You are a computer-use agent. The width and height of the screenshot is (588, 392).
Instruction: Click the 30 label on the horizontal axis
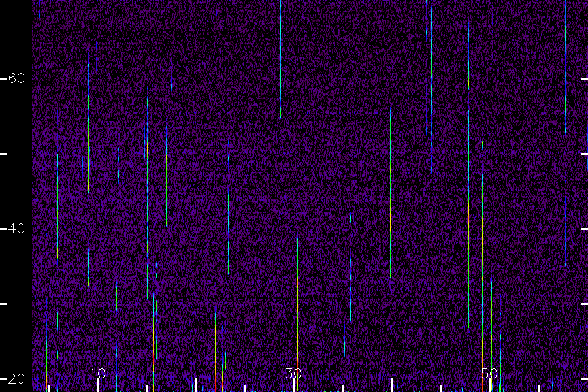point(293,373)
